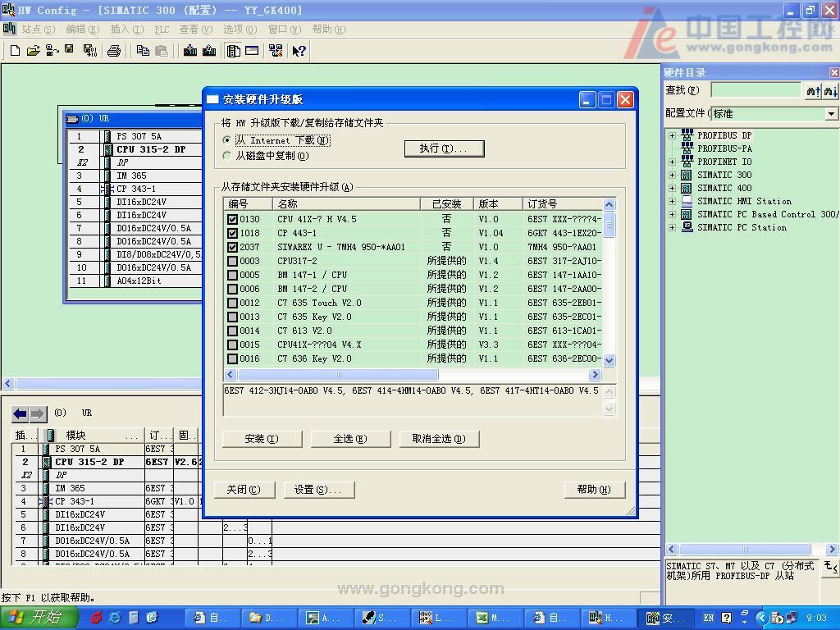
Task: Click the 订货号 column header
Action: click(x=562, y=204)
